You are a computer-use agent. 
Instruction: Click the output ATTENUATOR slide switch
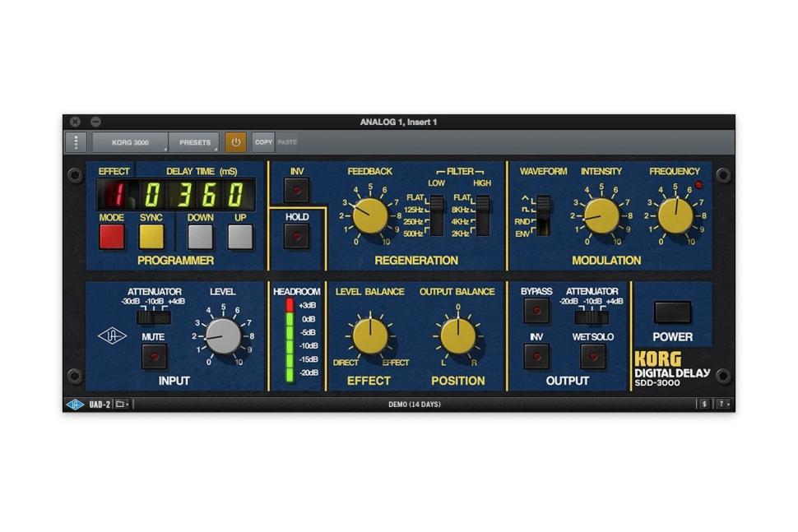pyautogui.click(x=592, y=318)
